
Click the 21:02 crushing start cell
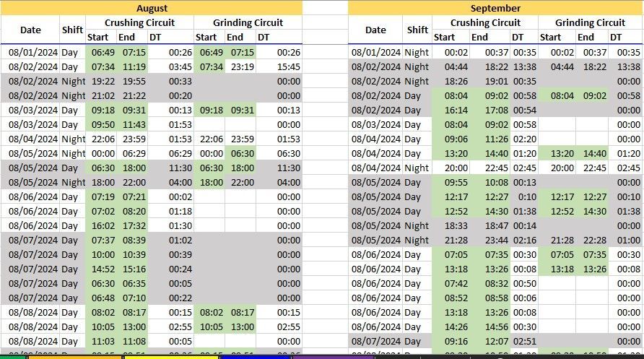pyautogui.click(x=102, y=95)
